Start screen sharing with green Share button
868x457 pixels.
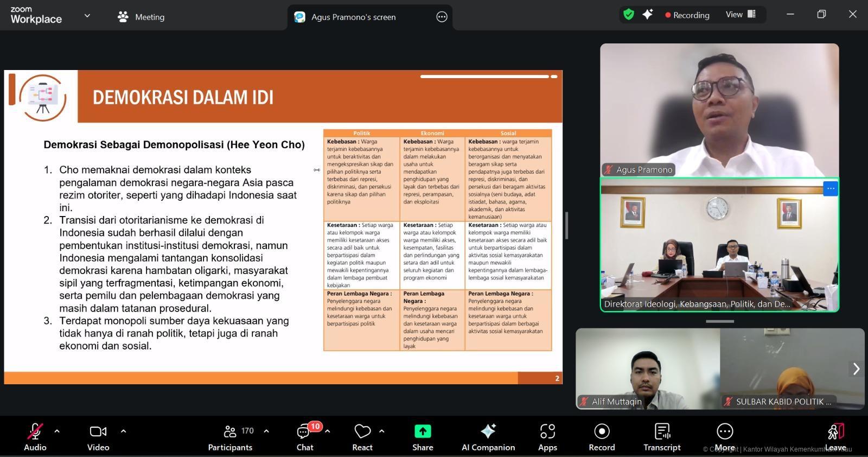[x=423, y=436]
